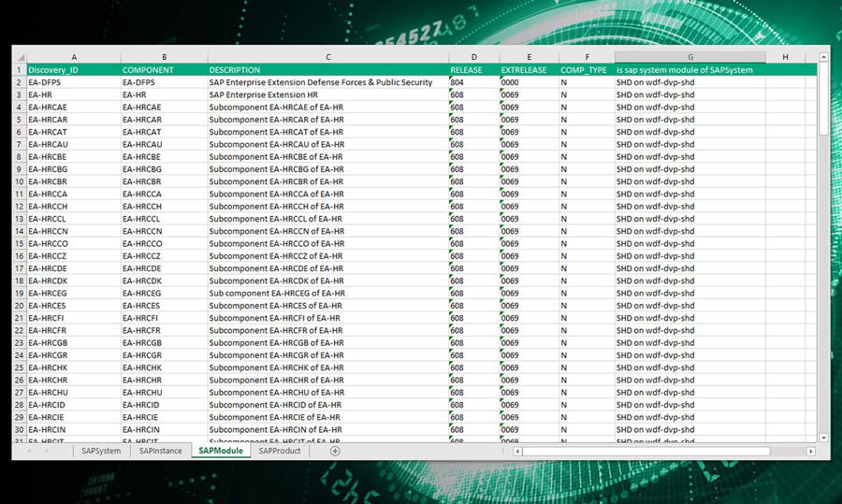Select column D header

[474, 57]
